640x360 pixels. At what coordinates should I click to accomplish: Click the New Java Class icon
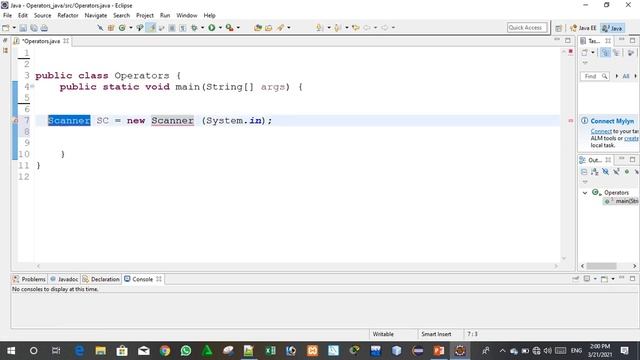(x=122, y=28)
